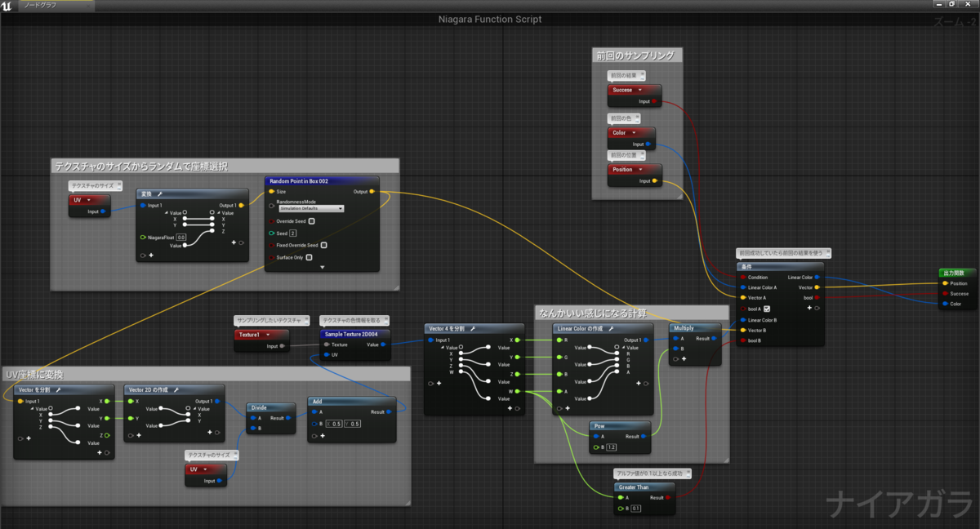Screen dimensions: 980x529
Task: Click the X 0.5 field on Add node
Action: 335,424
